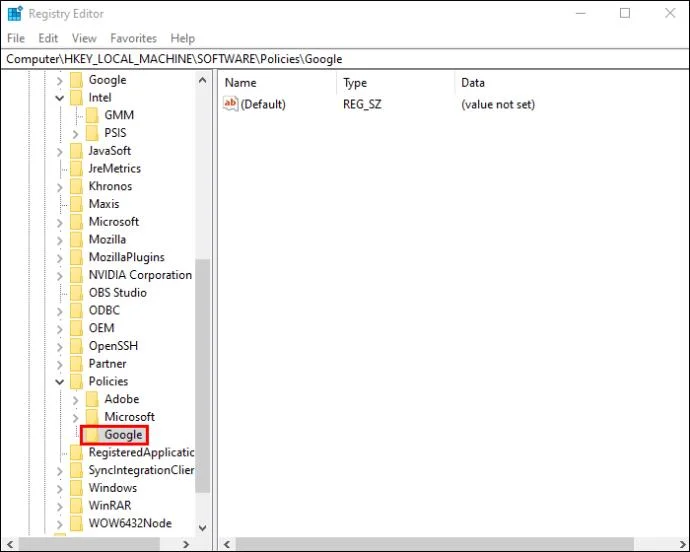Open the View menu

click(84, 38)
